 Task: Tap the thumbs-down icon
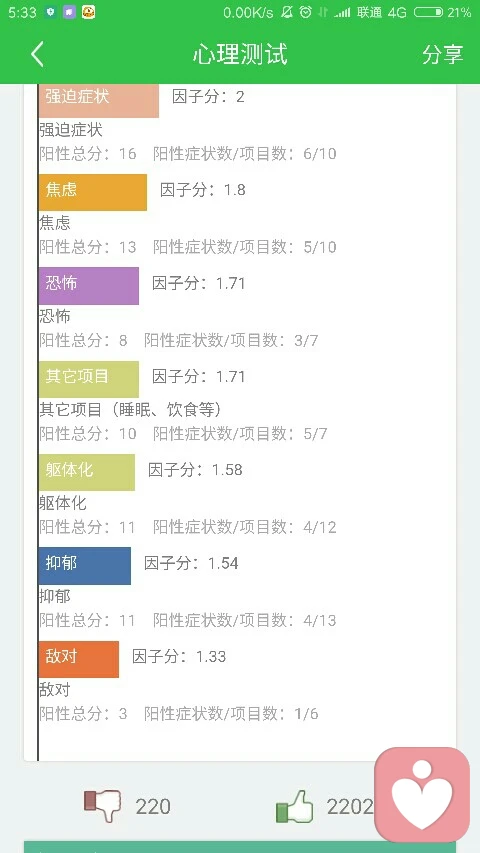point(102,806)
